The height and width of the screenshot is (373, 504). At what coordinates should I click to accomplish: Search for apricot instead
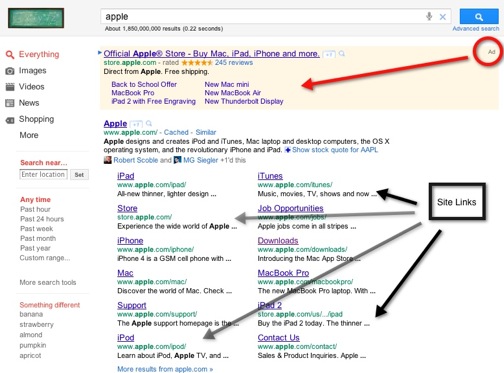pyautogui.click(x=30, y=356)
